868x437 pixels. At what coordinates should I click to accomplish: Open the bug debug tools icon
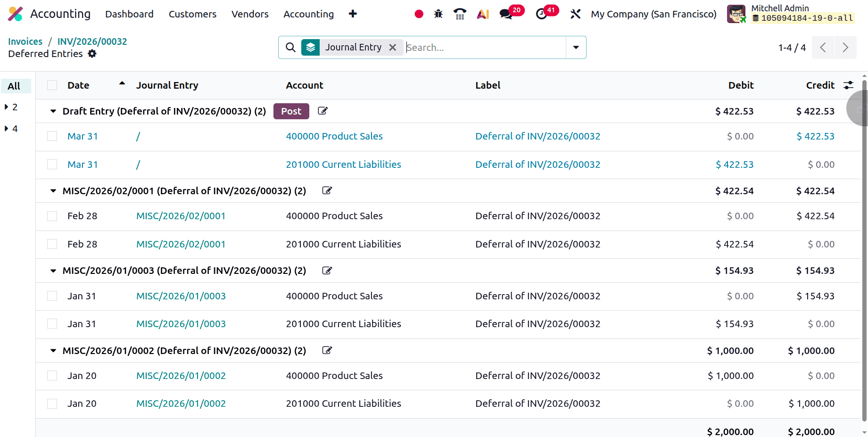438,14
